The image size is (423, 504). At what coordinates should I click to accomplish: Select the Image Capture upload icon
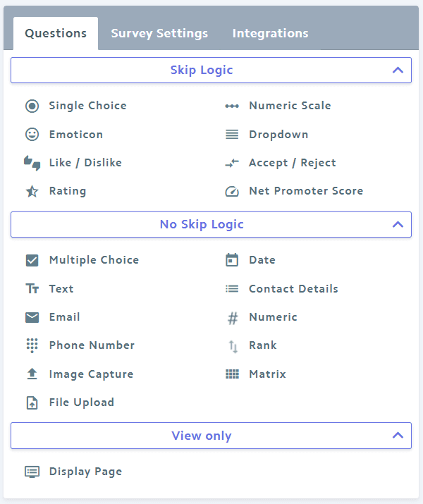click(x=32, y=374)
